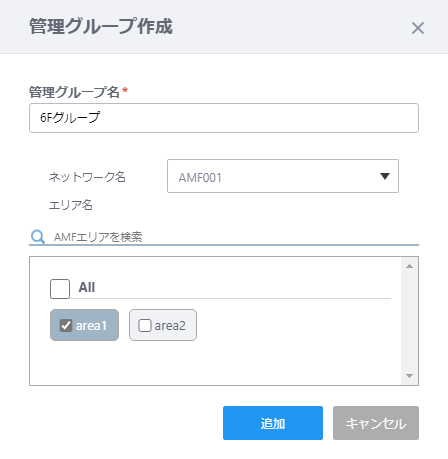Click the area list vertical scrollbar track
This screenshot has width=448, height=459.
point(409,321)
